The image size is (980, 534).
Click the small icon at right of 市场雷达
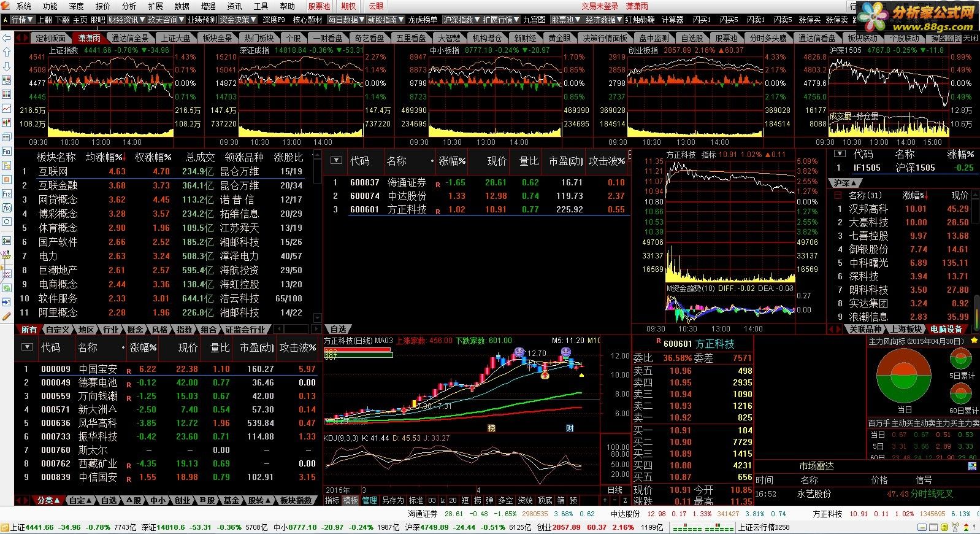pos(972,466)
